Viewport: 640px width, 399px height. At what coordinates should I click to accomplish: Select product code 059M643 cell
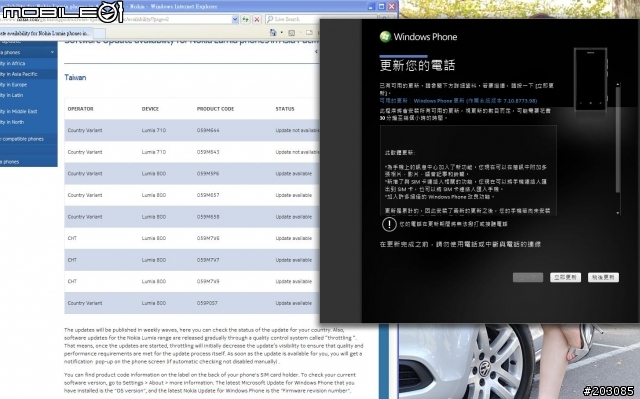208,152
